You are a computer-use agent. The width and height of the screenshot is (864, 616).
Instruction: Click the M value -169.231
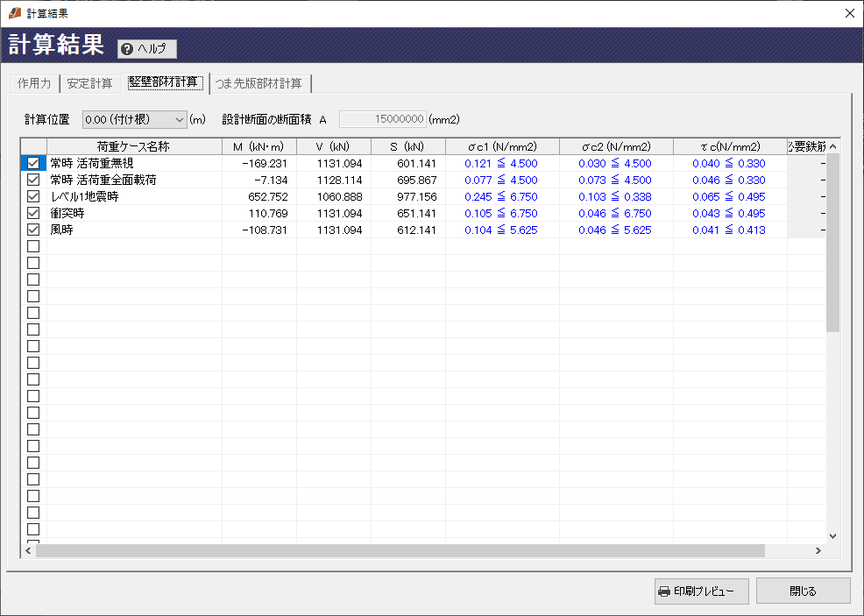coord(265,164)
